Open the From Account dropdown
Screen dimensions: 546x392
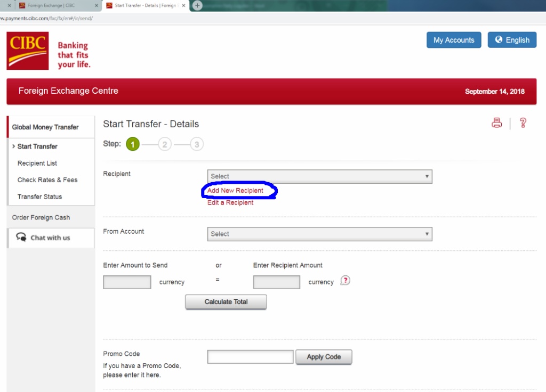[320, 234]
